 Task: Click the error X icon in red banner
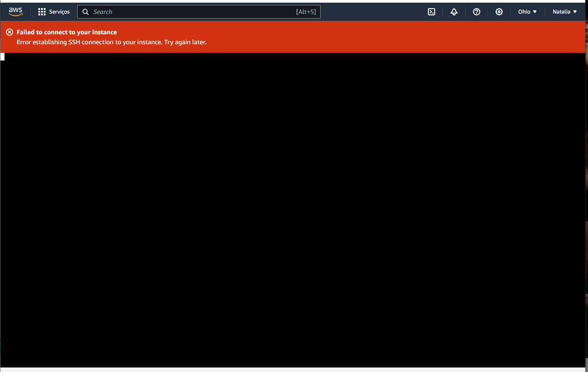[x=9, y=32]
